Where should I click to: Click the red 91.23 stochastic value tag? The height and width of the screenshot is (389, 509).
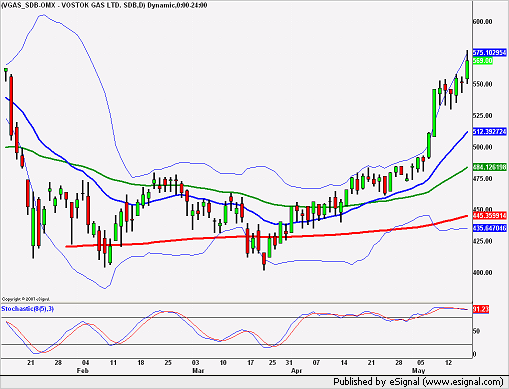pos(481,309)
